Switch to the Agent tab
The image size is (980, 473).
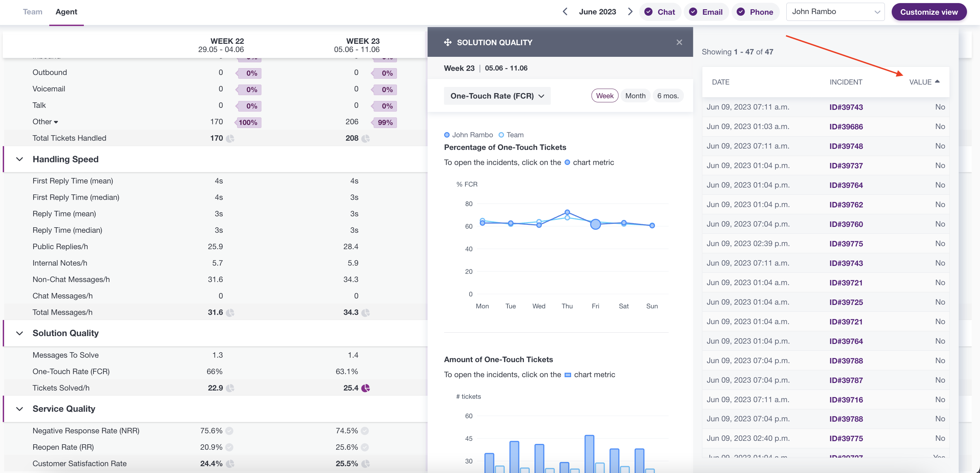pyautogui.click(x=66, y=12)
